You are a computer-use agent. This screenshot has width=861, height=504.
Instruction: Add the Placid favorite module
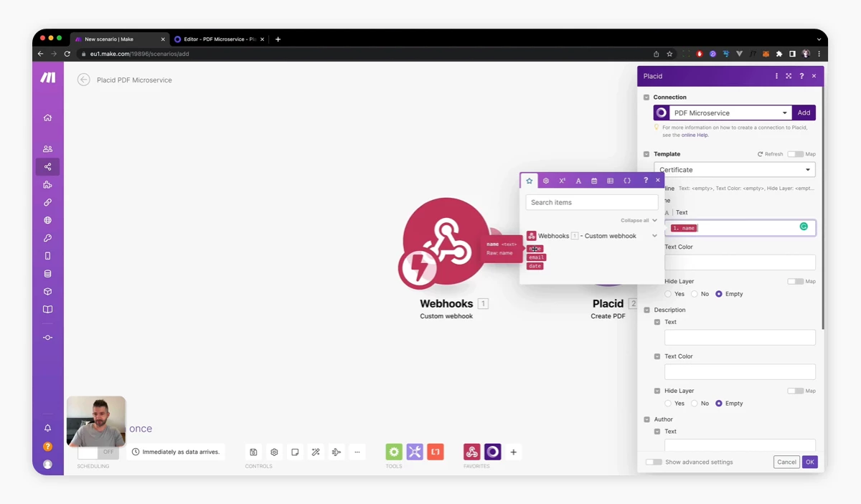(x=492, y=452)
